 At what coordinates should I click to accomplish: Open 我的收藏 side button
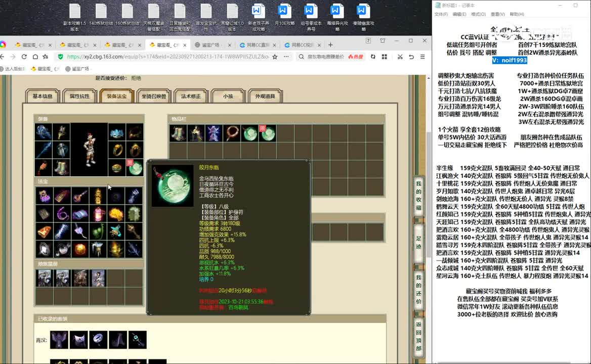418,196
